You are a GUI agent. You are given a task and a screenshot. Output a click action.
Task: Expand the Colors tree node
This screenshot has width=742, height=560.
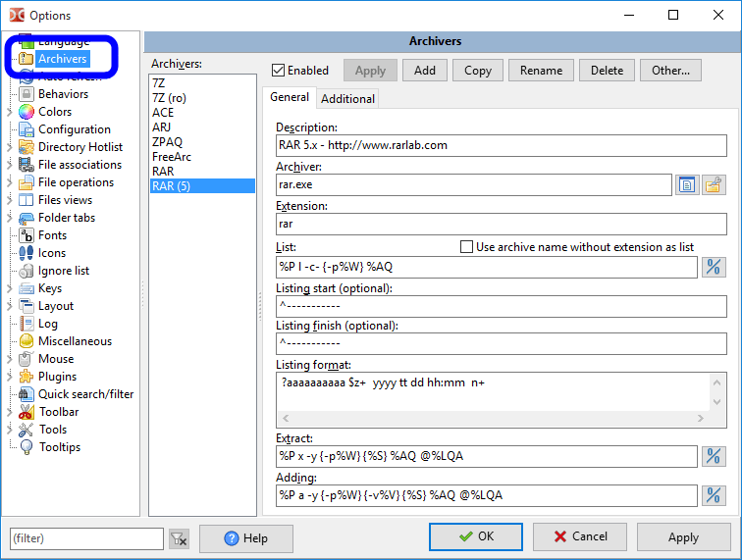(x=10, y=112)
